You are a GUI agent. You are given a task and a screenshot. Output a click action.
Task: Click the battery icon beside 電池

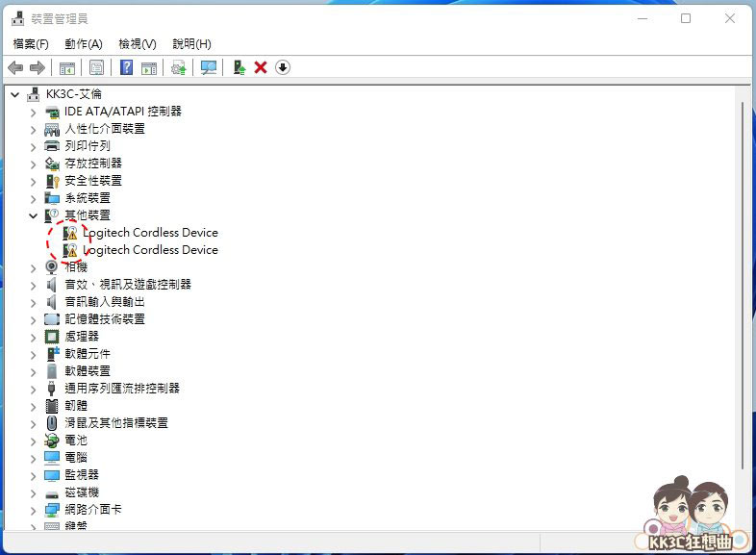click(x=52, y=441)
